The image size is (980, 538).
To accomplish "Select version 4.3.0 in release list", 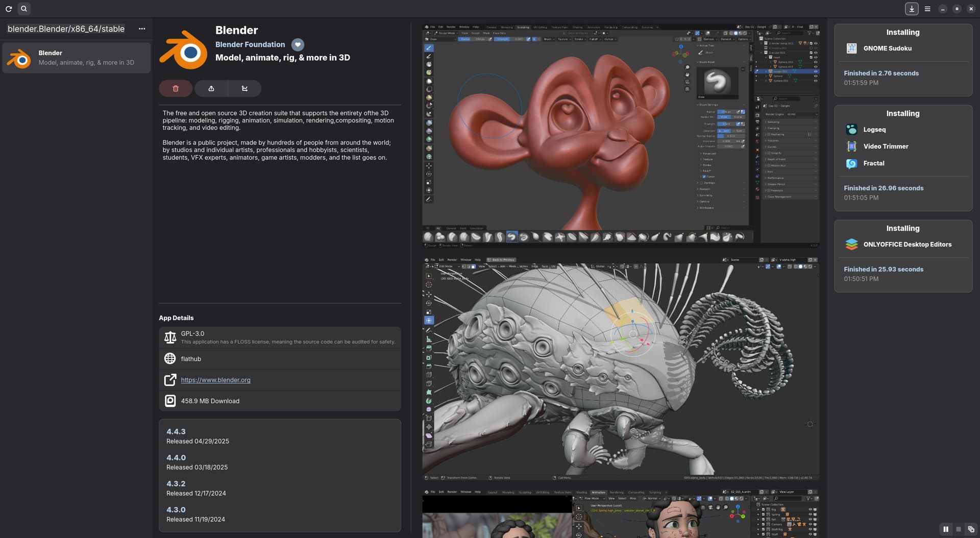I will coord(176,509).
